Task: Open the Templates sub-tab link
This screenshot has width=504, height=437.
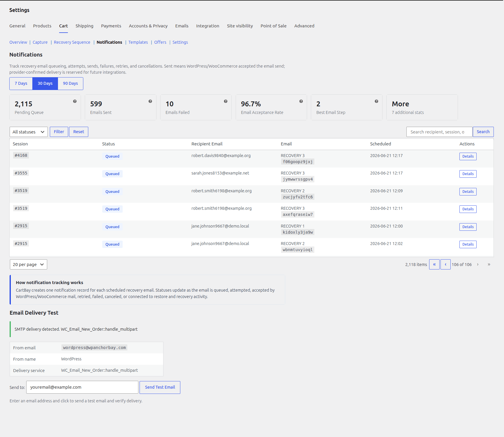Action: point(138,42)
